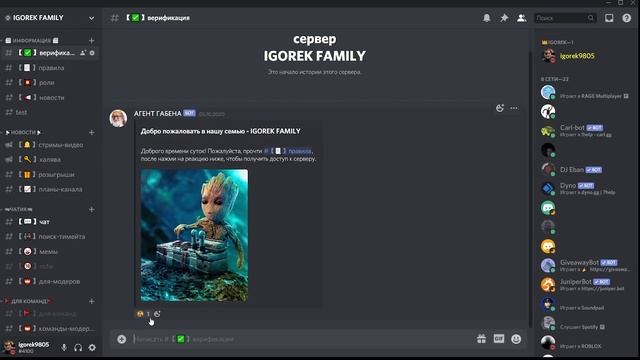Open the emoji picker smiley

[x=516, y=339]
